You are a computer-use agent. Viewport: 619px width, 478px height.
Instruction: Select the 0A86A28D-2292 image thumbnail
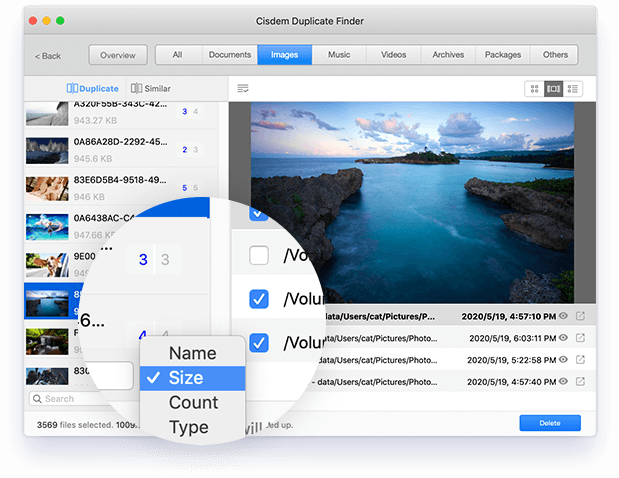pyautogui.click(x=45, y=150)
